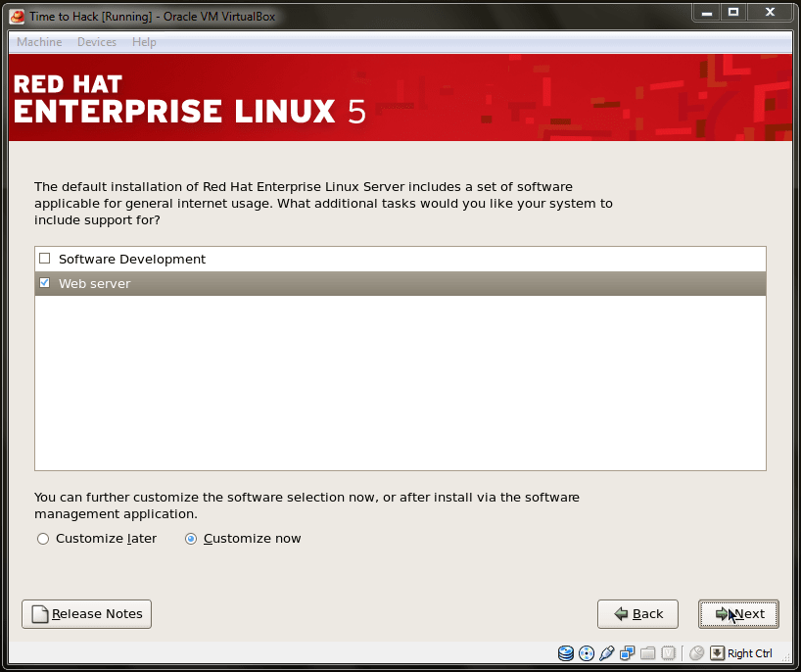Open the Release Notes
801x672 pixels.
click(x=86, y=614)
